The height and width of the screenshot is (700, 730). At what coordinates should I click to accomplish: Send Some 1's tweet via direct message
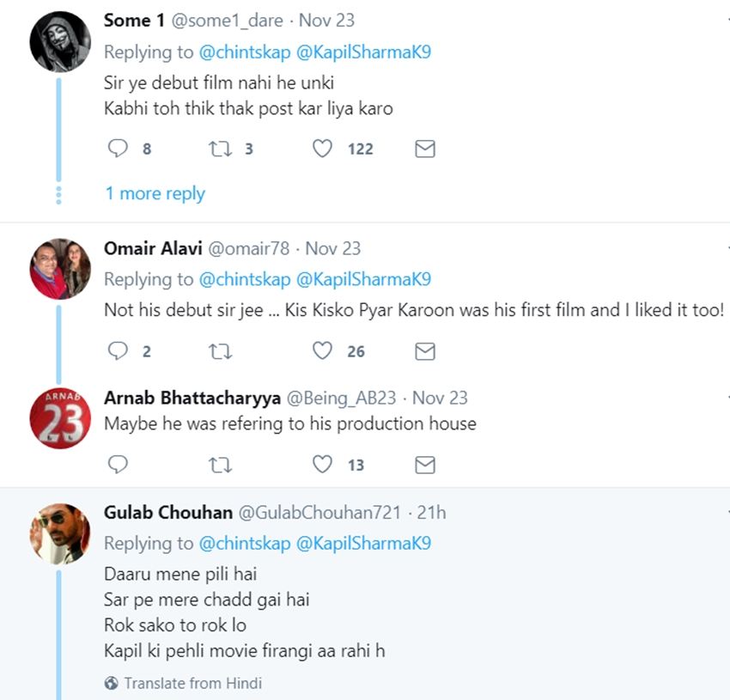(x=424, y=149)
